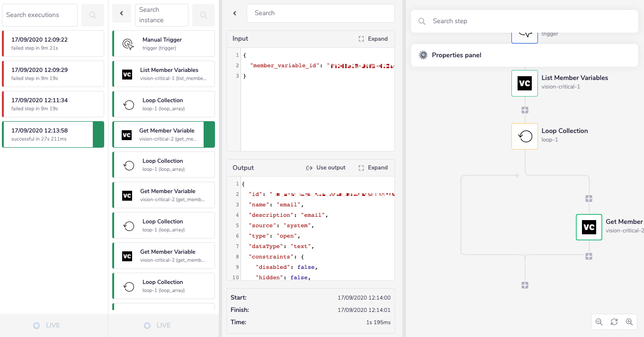The height and width of the screenshot is (337, 644).
Task: Click the search instance magnifier button
Action: (x=203, y=15)
